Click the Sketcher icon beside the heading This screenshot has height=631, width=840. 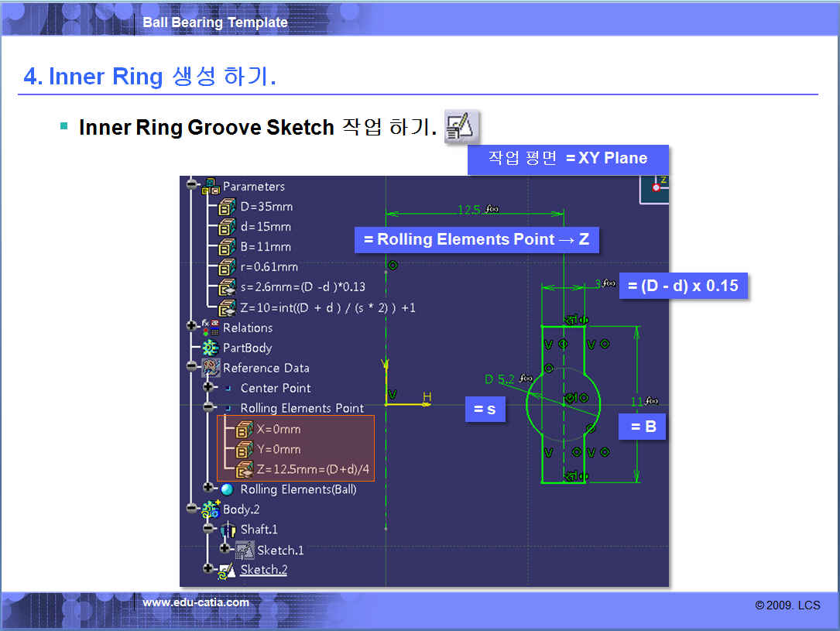pyautogui.click(x=462, y=126)
